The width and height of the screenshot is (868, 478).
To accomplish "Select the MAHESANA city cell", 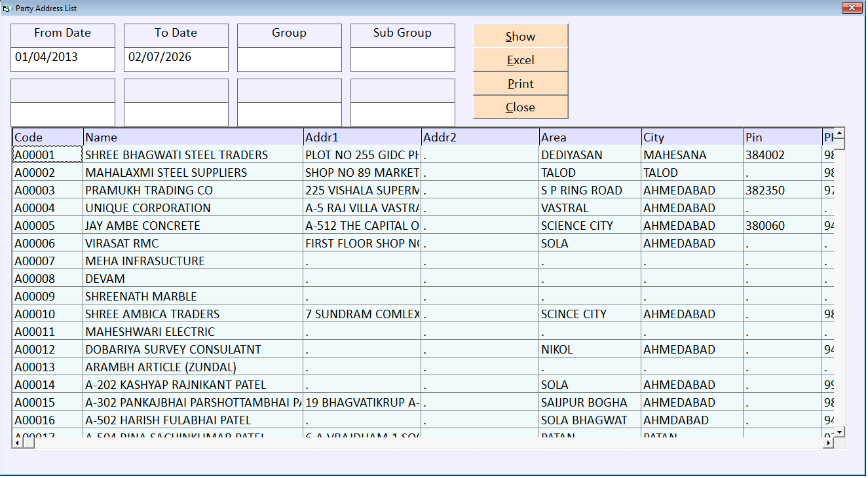I will pos(692,155).
